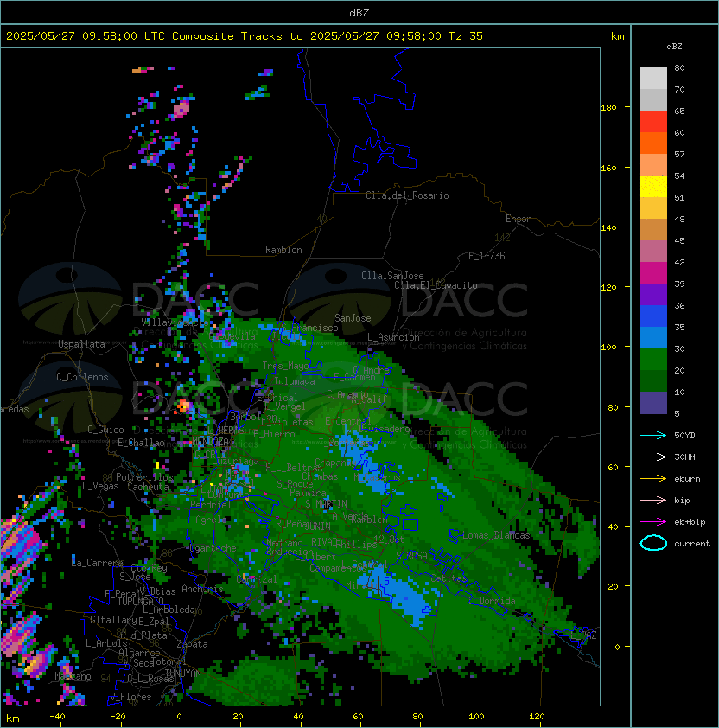Viewport: 719px width, 728px height.
Task: Click the 'TUNUYAN' label
Action: [x=183, y=674]
